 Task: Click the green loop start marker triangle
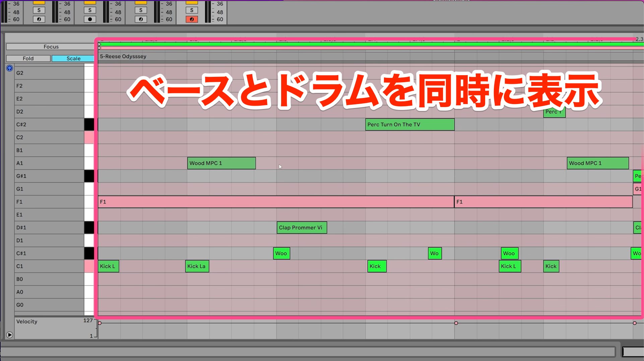pos(100,44)
